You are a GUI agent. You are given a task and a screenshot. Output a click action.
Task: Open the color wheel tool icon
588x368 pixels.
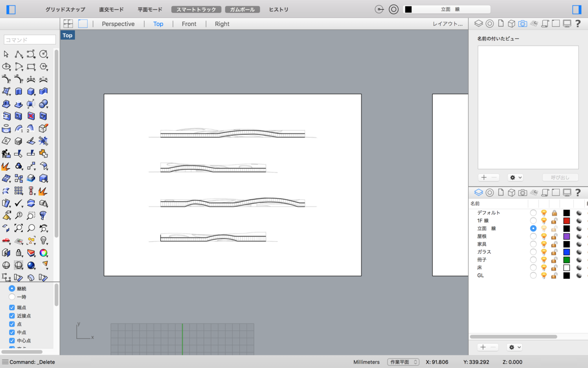pos(43,253)
